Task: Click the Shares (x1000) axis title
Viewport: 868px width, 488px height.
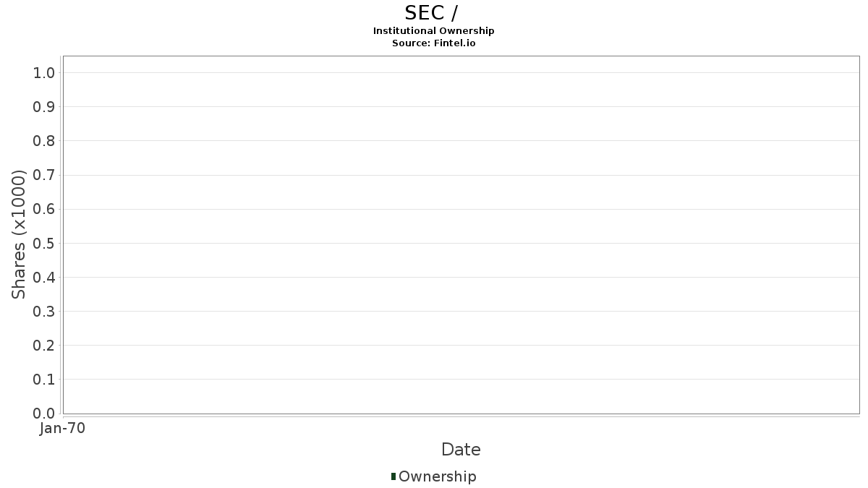Action: 19,234
